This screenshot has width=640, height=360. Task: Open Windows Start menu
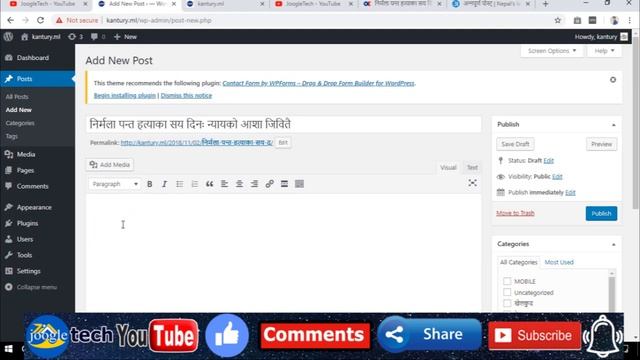(x=8, y=349)
